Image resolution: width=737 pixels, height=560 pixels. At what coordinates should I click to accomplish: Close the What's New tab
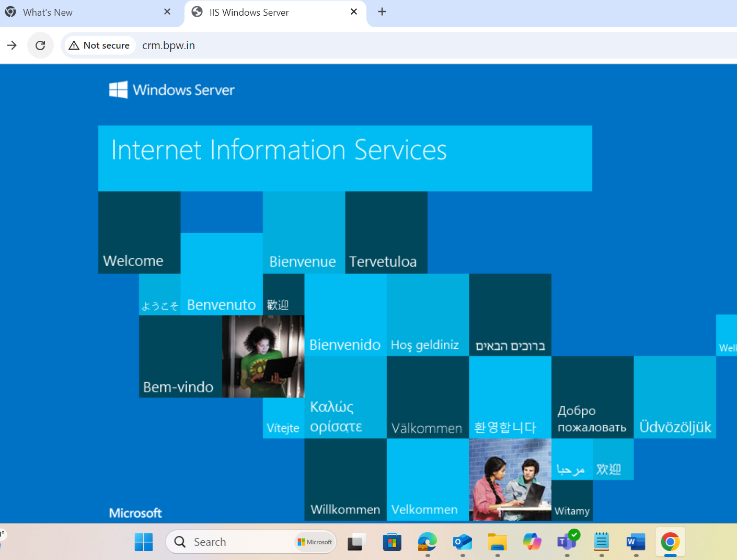tap(167, 12)
